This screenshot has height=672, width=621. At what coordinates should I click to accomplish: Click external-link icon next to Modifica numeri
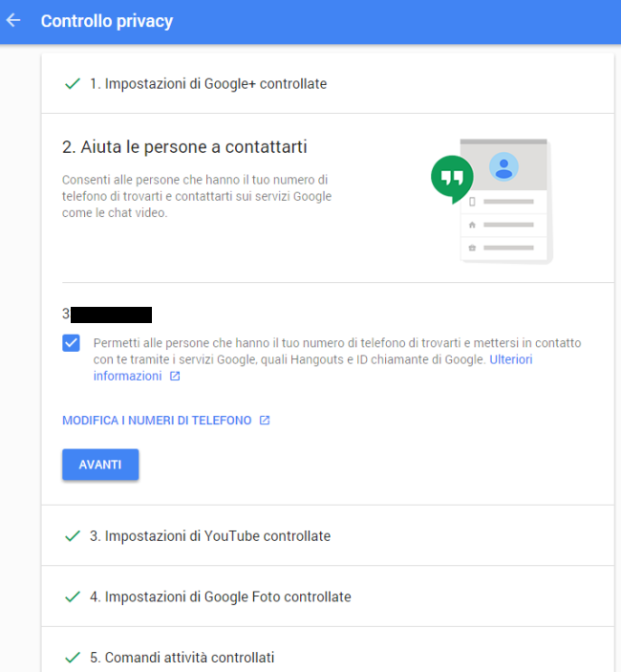tap(265, 421)
